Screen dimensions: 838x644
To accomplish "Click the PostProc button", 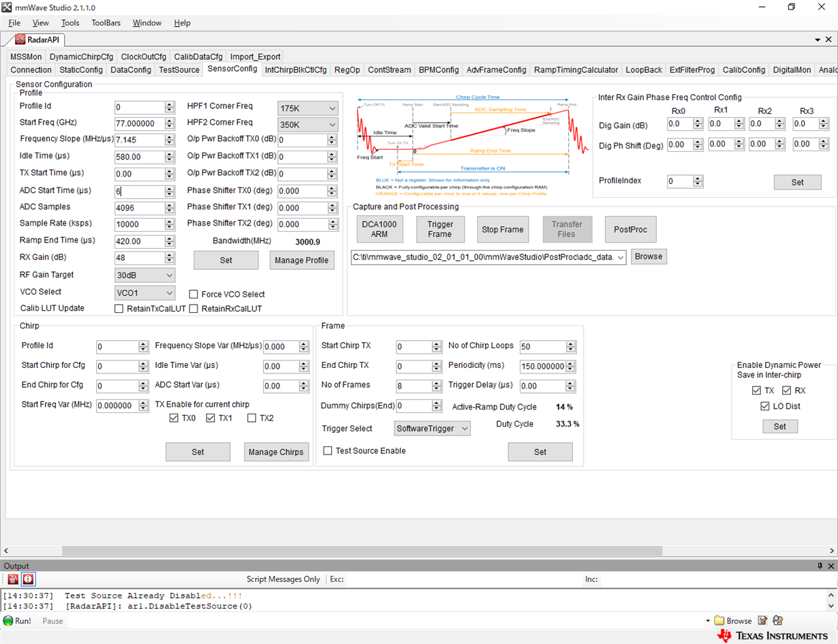I will pos(630,230).
